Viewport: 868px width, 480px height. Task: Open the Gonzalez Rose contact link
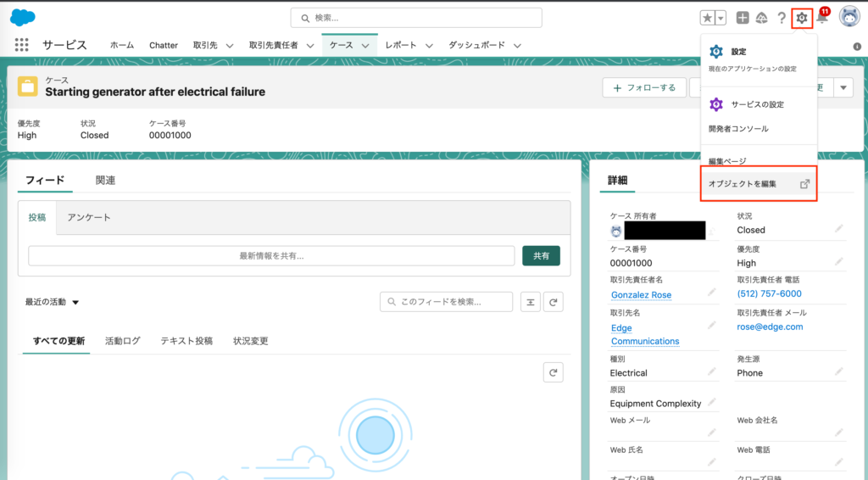point(641,295)
